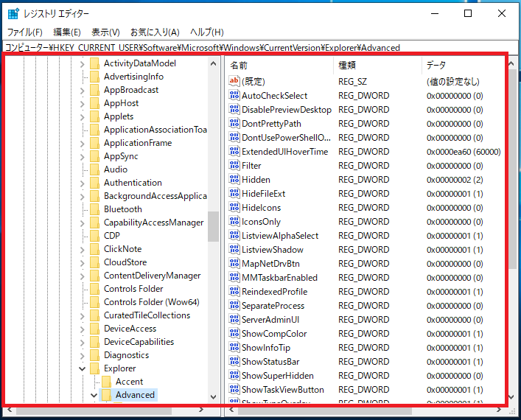This screenshot has height=420, width=521.
Task: Select the ShowStatusBar value name
Action: click(270, 362)
